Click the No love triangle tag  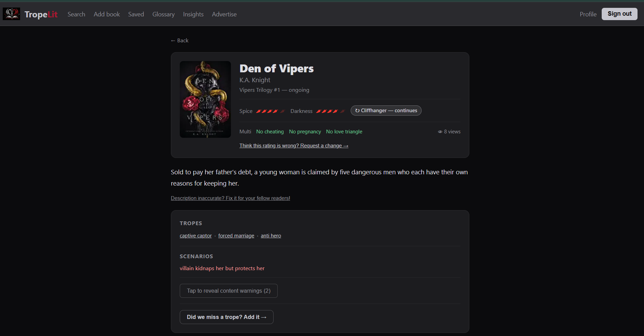pyautogui.click(x=344, y=132)
